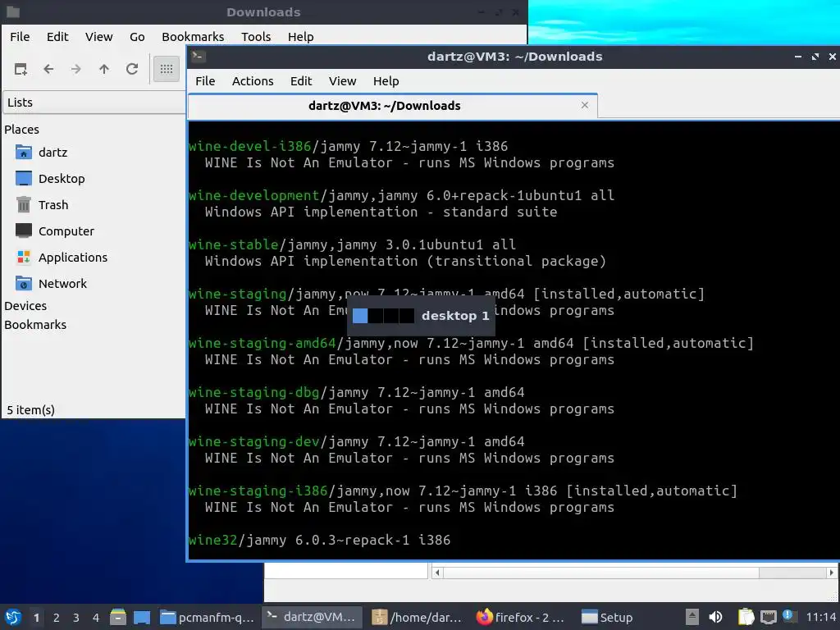Open Applications in Places sidebar

(73, 258)
